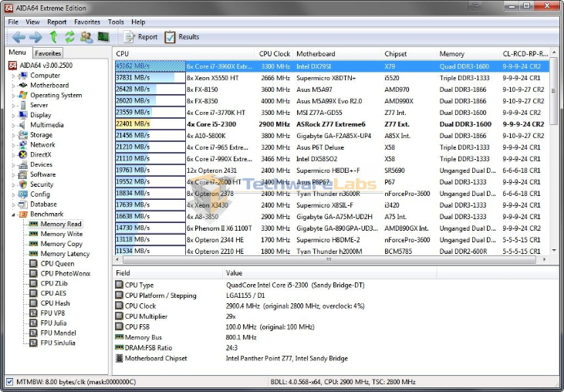The image size is (564, 392).
Task: Click the vertical scrollbar down arrow
Action: (x=554, y=251)
